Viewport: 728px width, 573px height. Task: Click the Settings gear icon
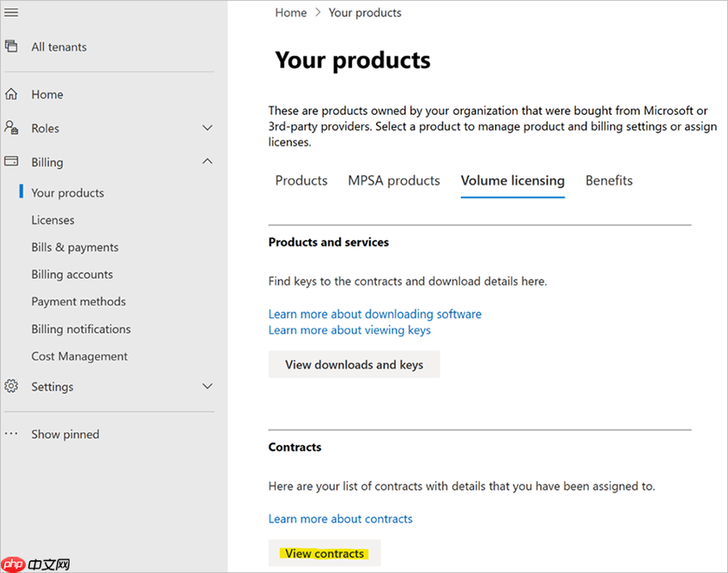(11, 386)
